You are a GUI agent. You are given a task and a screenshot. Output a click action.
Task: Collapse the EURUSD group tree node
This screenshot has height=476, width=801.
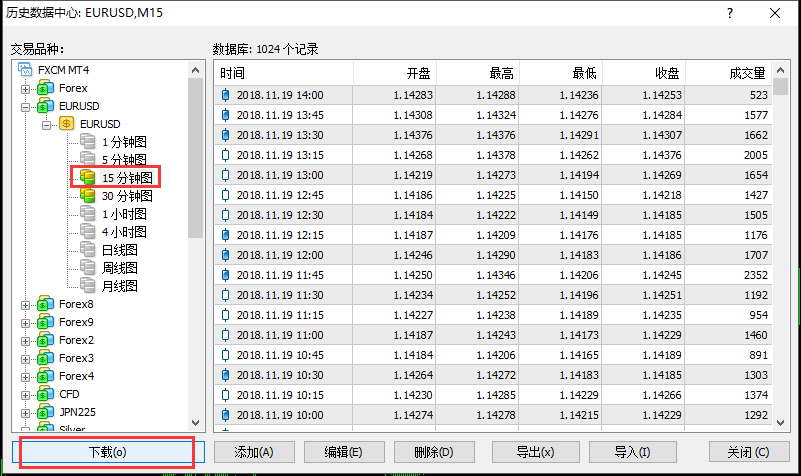[x=26, y=106]
